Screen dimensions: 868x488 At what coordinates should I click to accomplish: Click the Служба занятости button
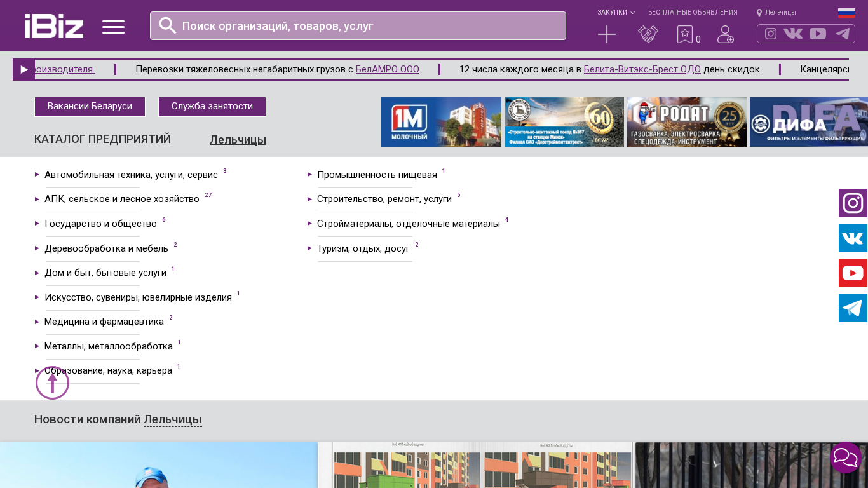[212, 107]
